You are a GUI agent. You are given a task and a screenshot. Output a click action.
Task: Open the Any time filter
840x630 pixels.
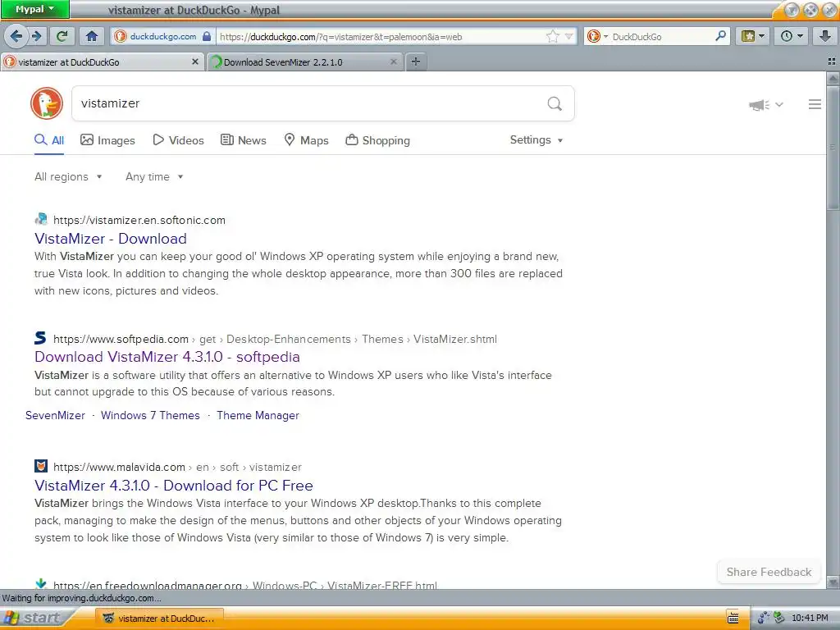click(154, 177)
